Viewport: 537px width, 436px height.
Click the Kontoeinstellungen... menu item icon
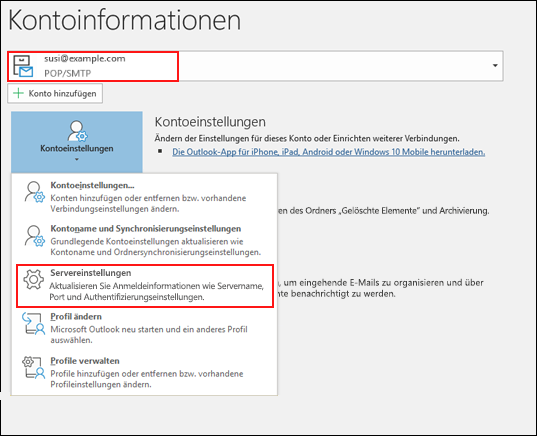pos(34,192)
